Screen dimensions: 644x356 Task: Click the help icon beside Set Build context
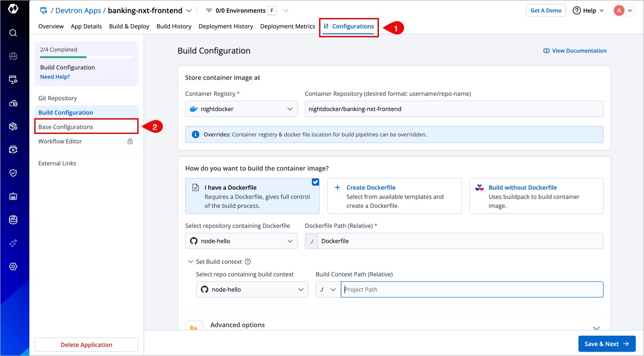[248, 262]
